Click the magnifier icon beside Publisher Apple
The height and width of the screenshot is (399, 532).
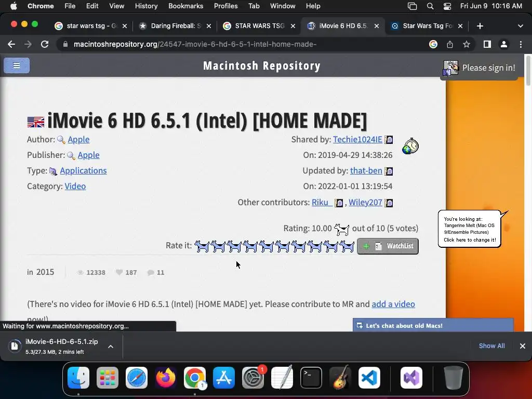pos(71,155)
